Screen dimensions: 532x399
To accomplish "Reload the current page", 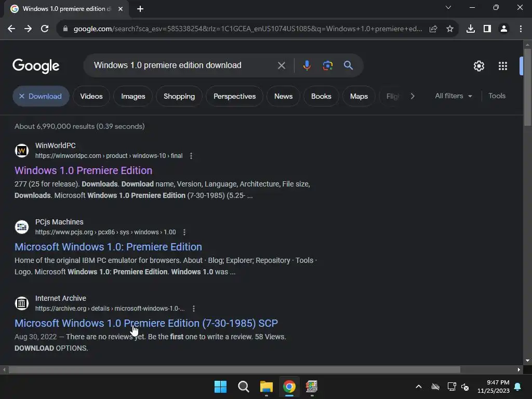I will coord(45,29).
